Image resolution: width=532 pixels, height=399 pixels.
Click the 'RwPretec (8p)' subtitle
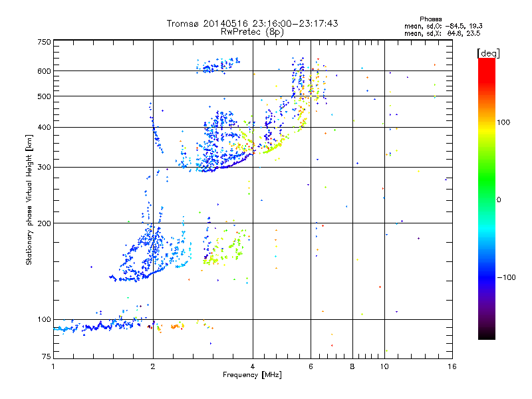252,32
